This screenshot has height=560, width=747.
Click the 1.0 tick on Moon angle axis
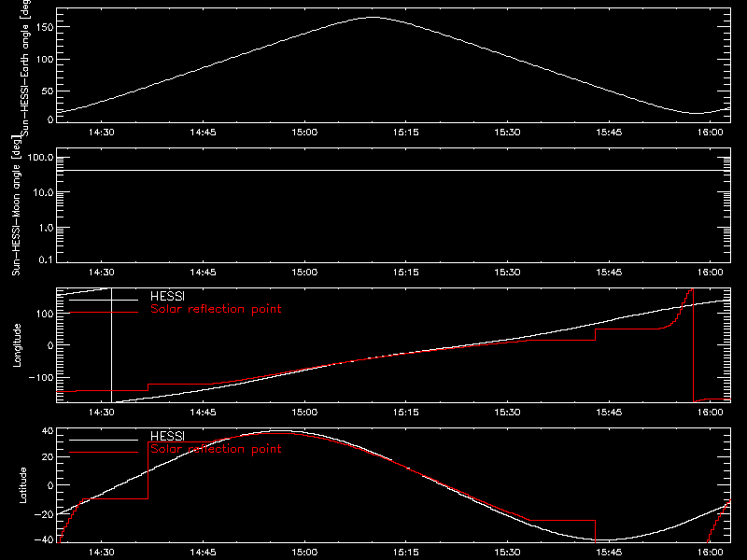[46, 228]
